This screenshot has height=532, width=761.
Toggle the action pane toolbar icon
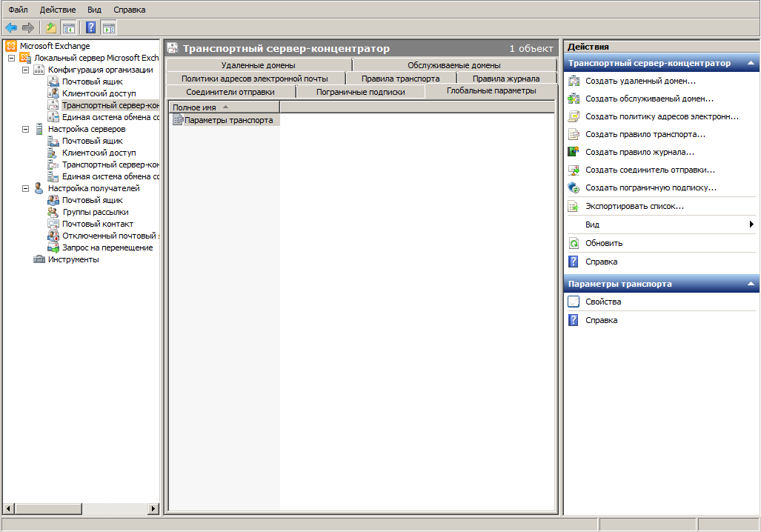coord(109,28)
